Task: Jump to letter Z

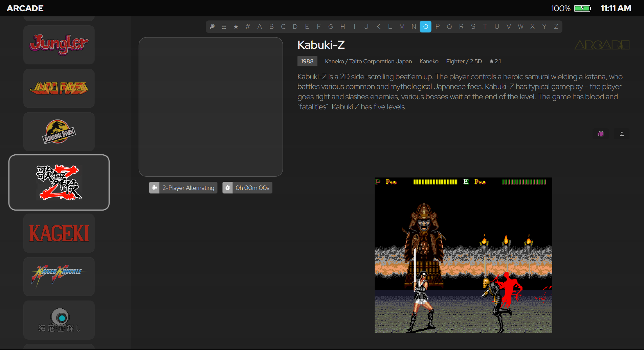Action: tap(556, 27)
